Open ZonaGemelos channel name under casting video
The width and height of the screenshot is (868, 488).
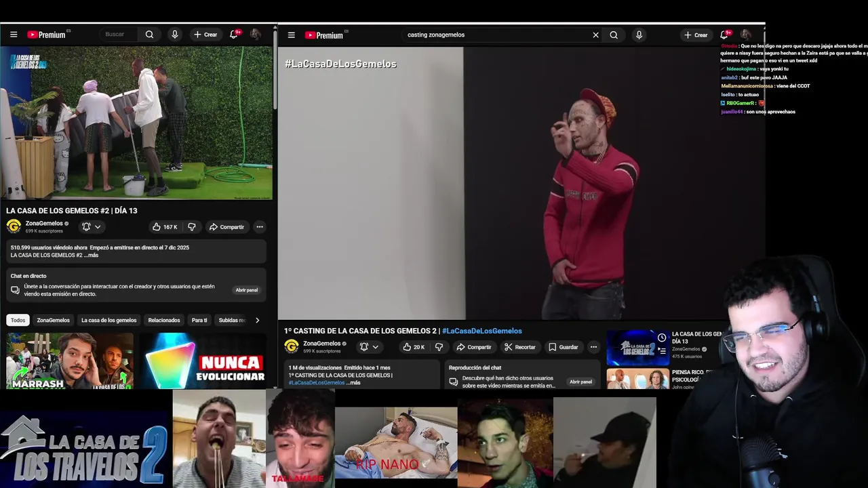tap(322, 344)
